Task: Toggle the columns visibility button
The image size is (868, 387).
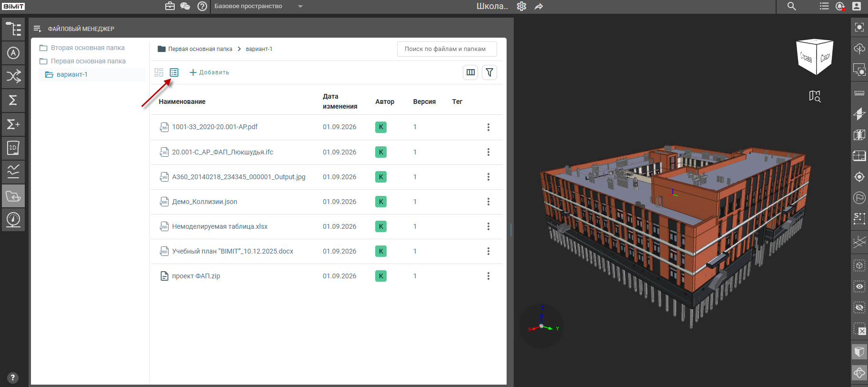Action: 470,72
